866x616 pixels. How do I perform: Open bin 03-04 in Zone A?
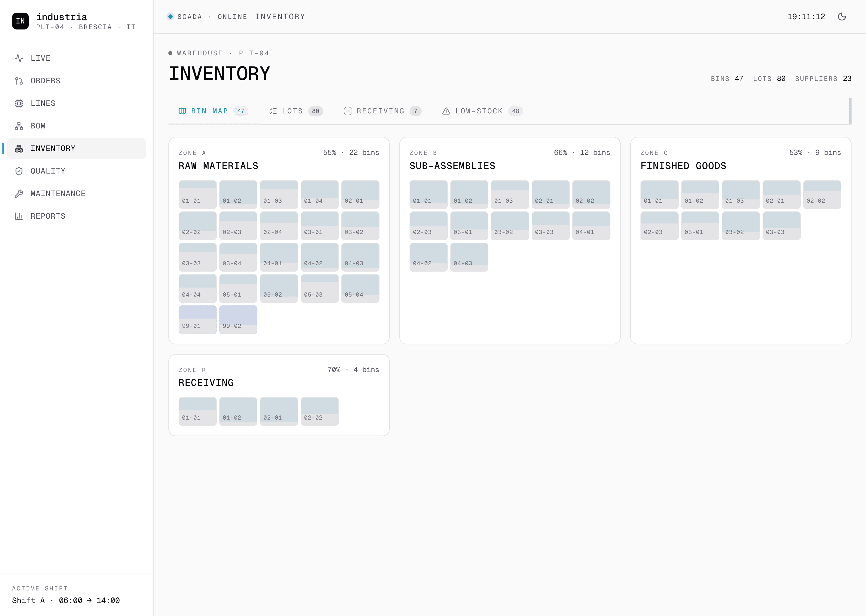(x=238, y=257)
